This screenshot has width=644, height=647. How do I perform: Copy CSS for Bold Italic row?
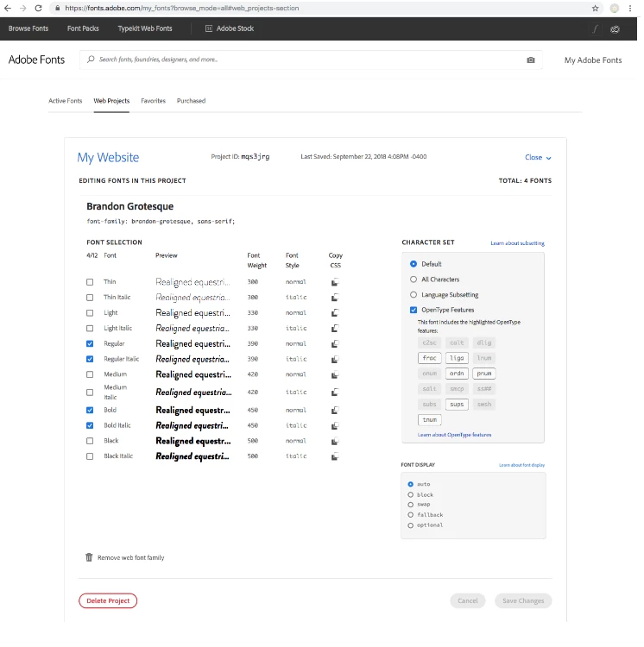335,426
